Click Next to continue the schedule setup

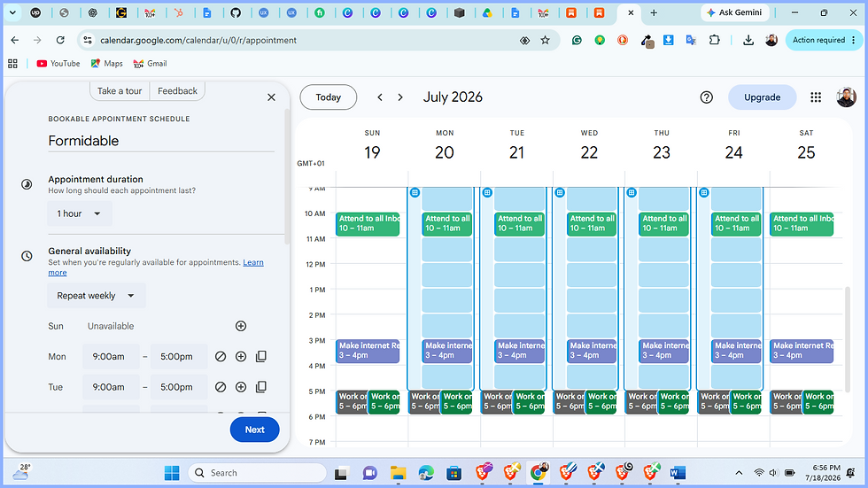(x=255, y=430)
